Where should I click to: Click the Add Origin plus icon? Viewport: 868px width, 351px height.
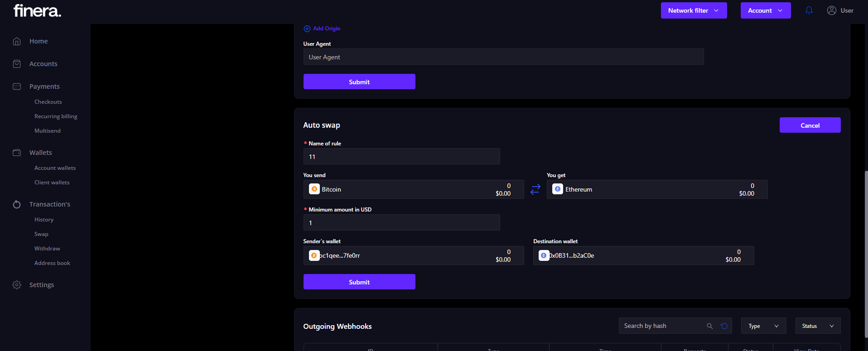tap(307, 29)
